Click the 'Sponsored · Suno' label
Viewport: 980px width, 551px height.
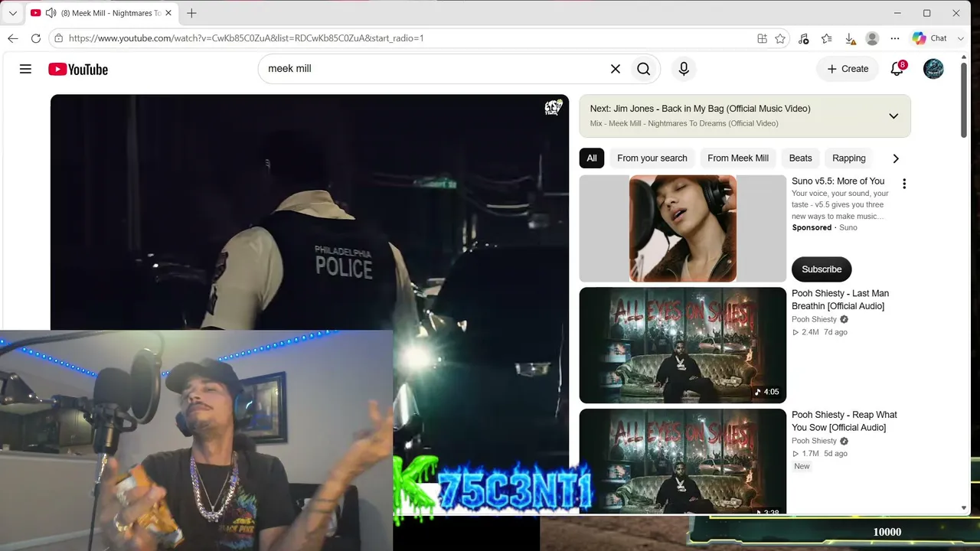(825, 227)
